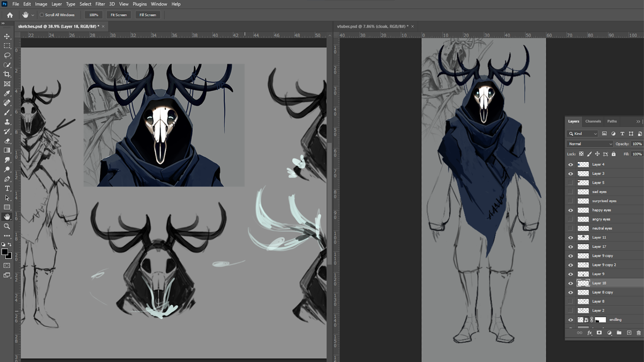
Task: Change the screen mode
Action: pos(7,275)
